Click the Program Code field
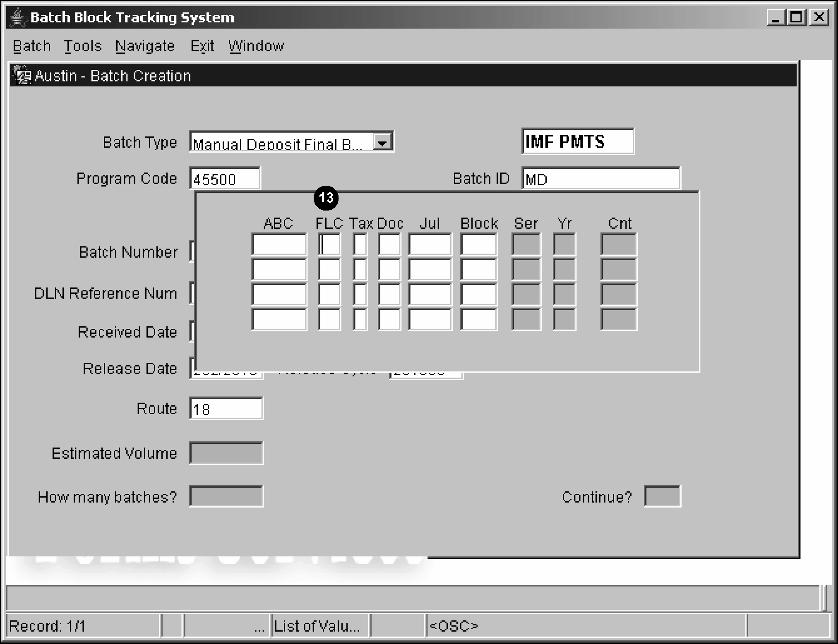The image size is (838, 644). (x=225, y=179)
